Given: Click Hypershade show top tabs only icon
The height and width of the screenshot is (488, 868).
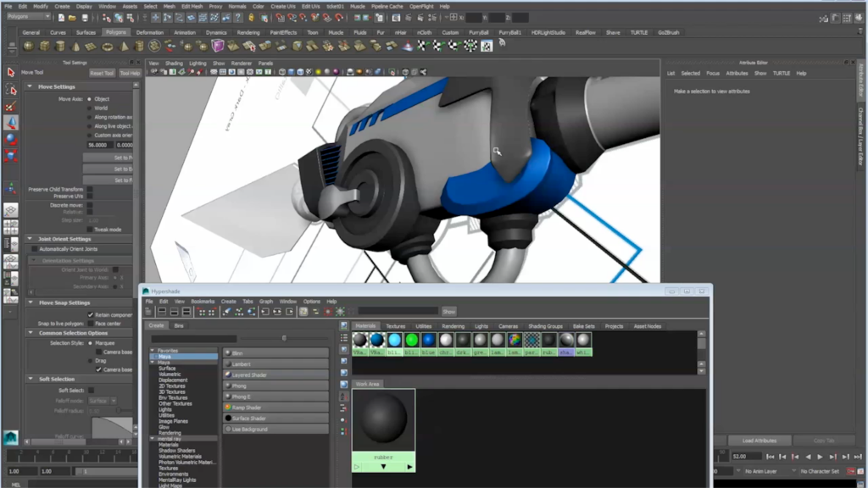Looking at the screenshot, I should [x=162, y=312].
